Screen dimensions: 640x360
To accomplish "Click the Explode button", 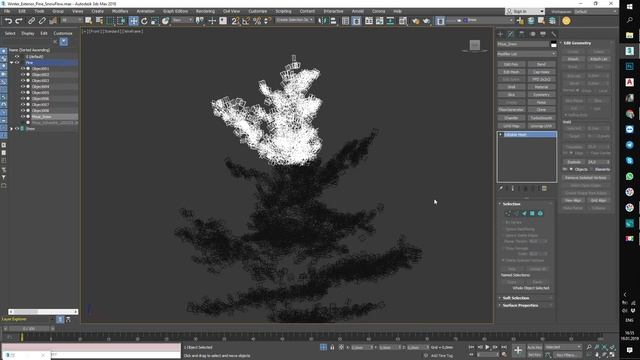I will click(x=574, y=162).
